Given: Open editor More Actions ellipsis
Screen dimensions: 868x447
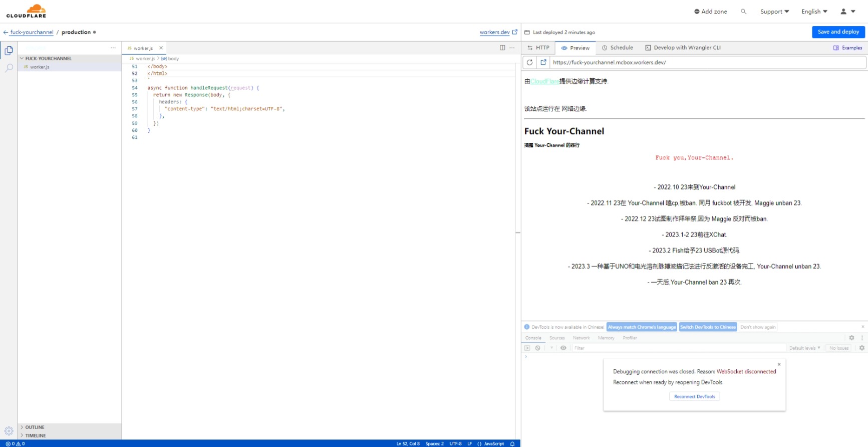Looking at the screenshot, I should 512,48.
